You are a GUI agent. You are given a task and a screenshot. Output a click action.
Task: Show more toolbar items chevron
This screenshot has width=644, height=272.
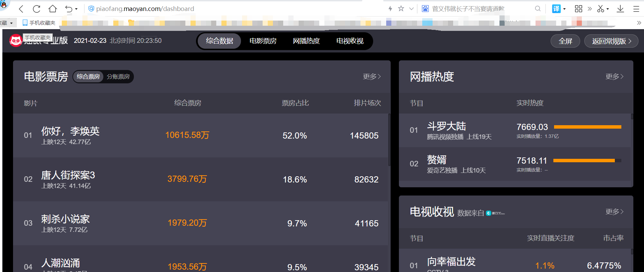click(590, 9)
